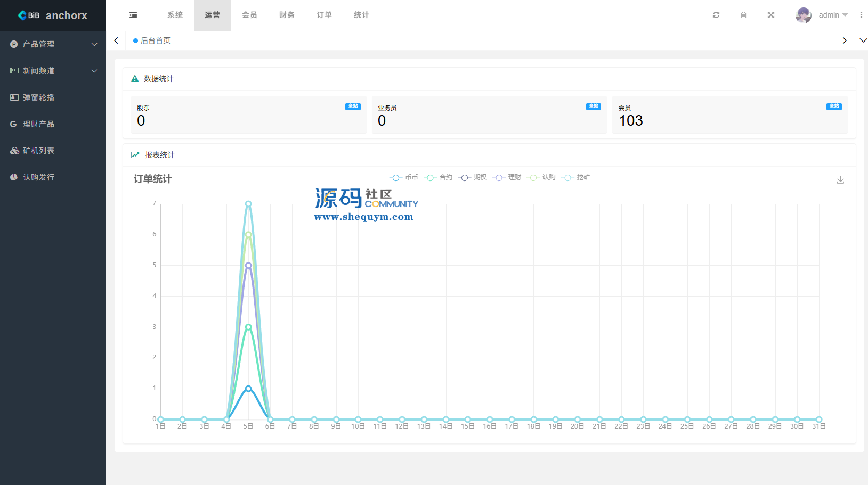
Task: Click the 5日 peak point at value 7
Action: coord(248,204)
